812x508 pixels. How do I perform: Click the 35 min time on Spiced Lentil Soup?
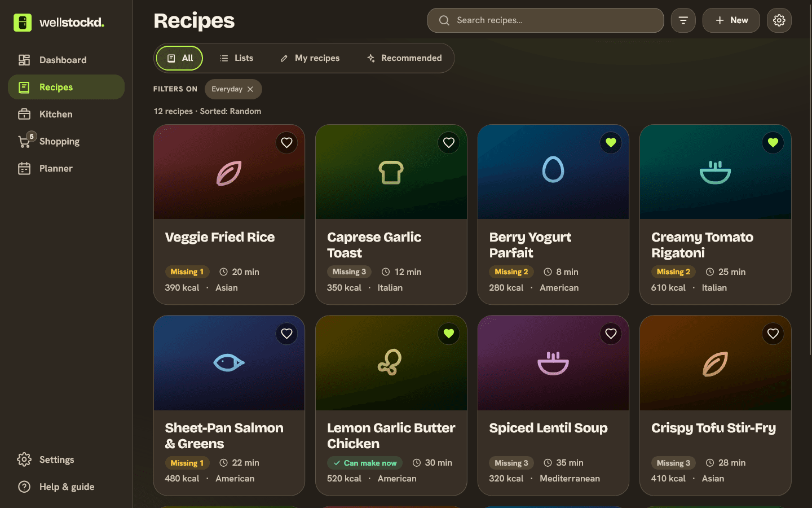(563, 463)
